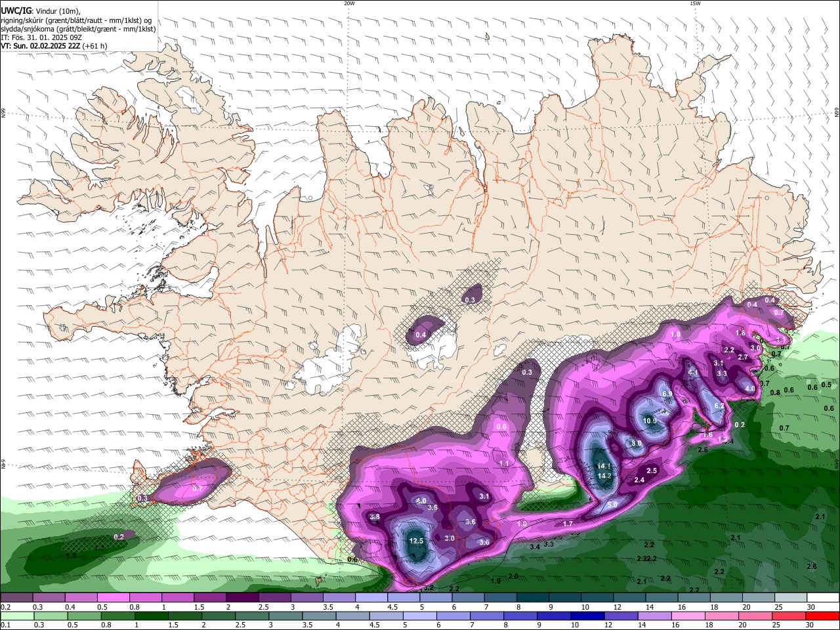Viewport: 840px width, 630px height.
Task: Click the '2.5' precipitation value on the map
Action: pos(652,471)
